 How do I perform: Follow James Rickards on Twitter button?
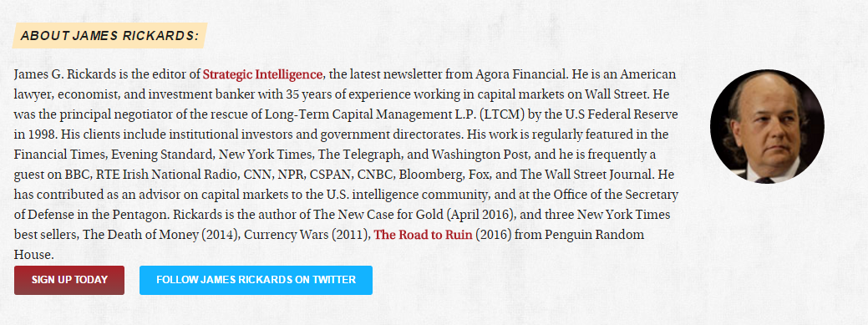click(256, 280)
